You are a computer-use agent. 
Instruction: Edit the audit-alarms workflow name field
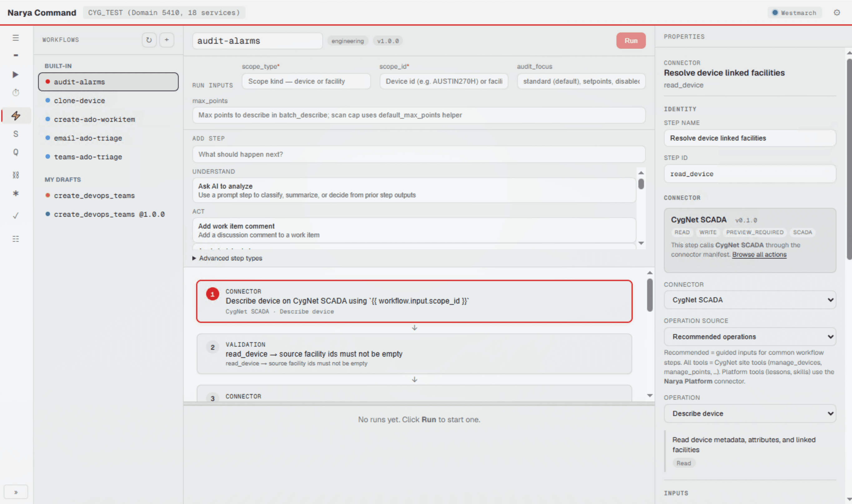pyautogui.click(x=257, y=41)
